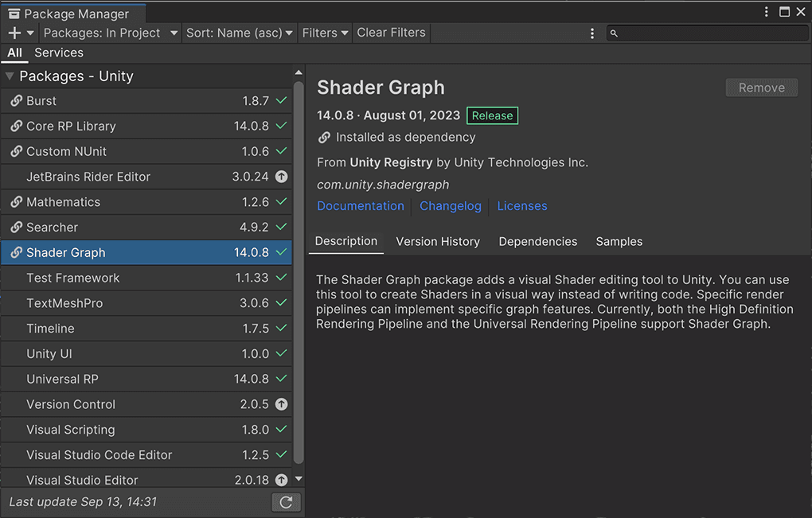Click the update arrow icon for JetBrains Rider Editor
The width and height of the screenshot is (812, 518).
(281, 177)
